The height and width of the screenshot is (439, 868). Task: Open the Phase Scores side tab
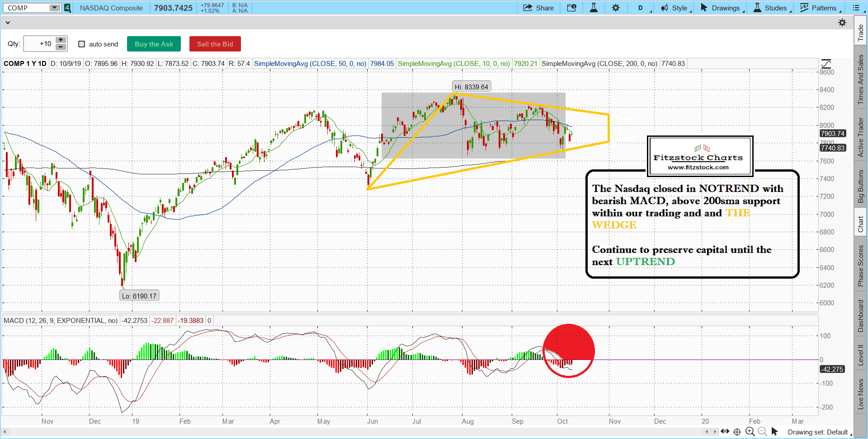point(860,266)
